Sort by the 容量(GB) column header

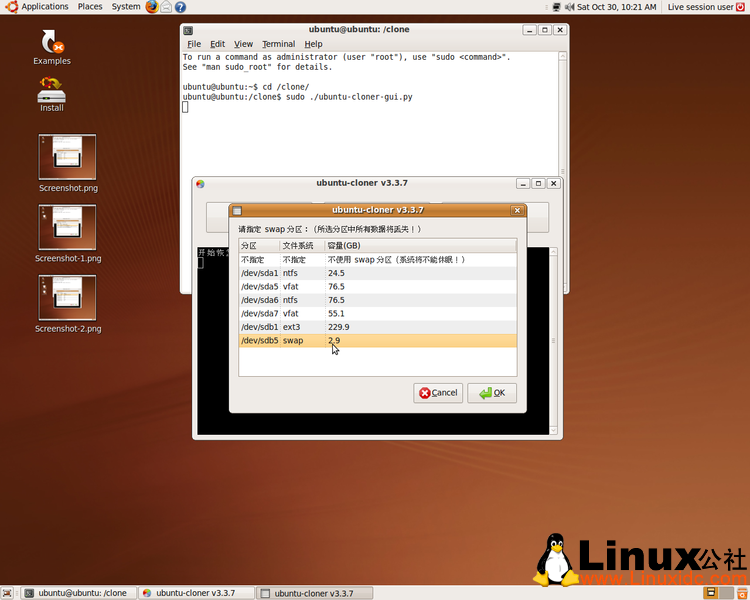coord(421,246)
